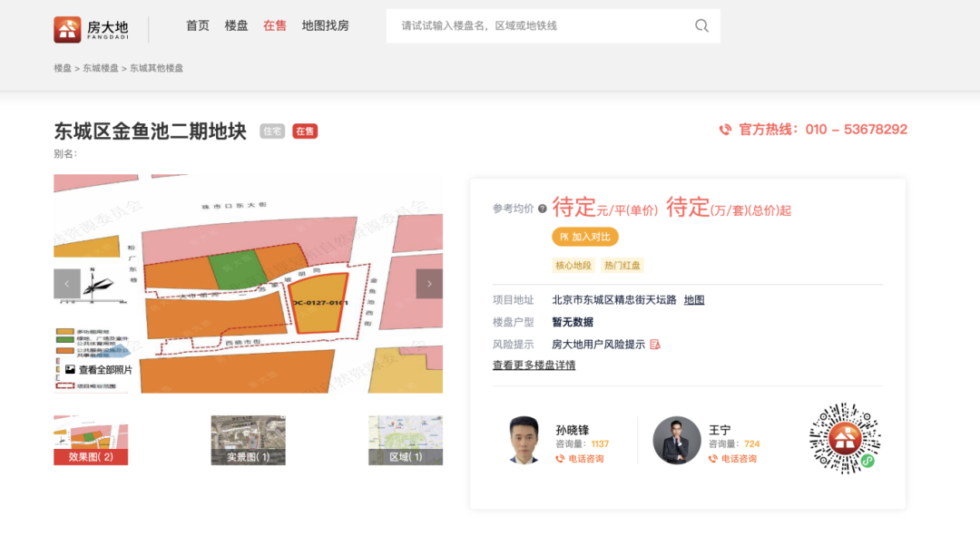The image size is (980, 555).
Task: Click 电话咨询 phone icon under 王宁
Action: point(712,458)
